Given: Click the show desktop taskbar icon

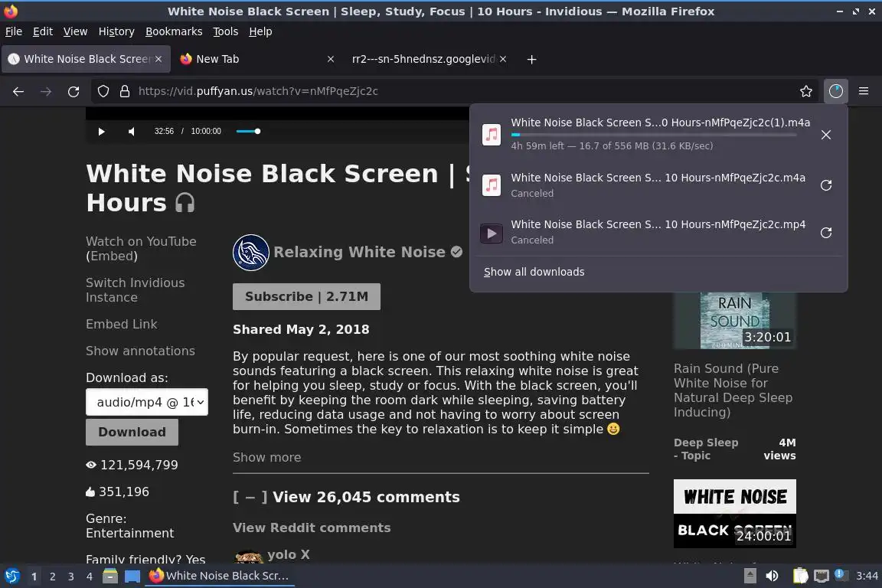Looking at the screenshot, I should point(132,577).
